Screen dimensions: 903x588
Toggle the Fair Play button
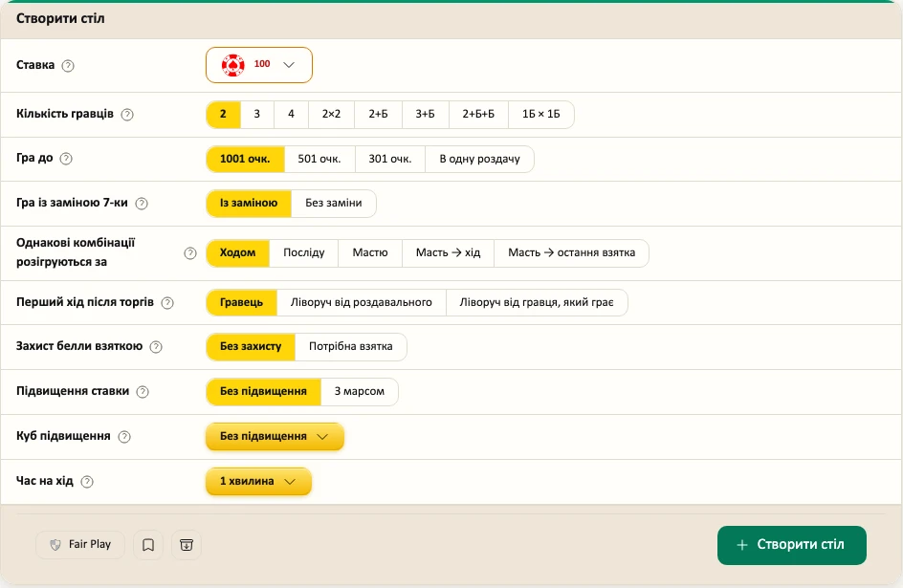[80, 545]
